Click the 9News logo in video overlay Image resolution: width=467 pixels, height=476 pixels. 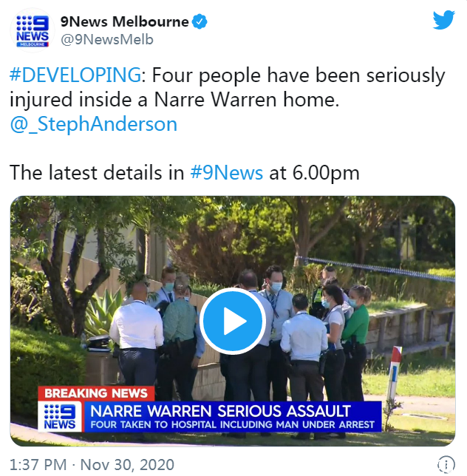point(60,417)
